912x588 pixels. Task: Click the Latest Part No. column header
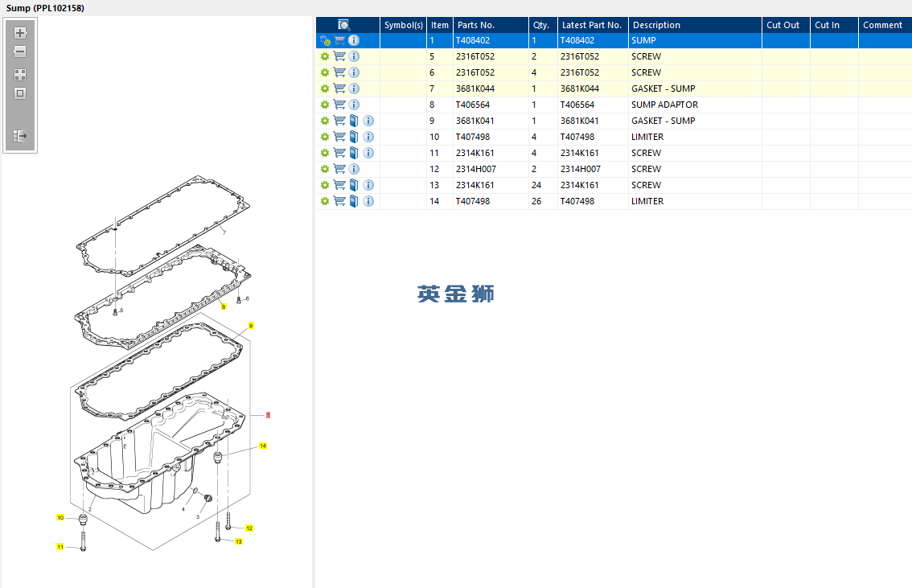click(593, 25)
